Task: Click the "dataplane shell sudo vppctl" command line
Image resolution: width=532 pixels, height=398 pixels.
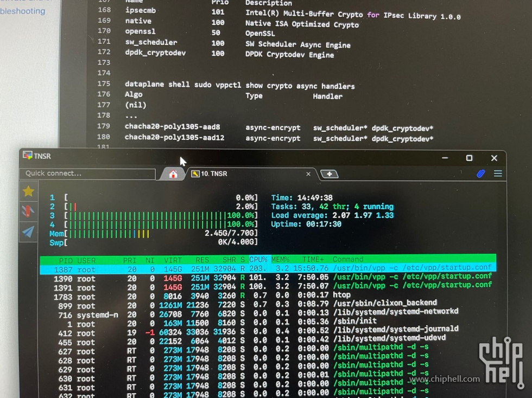Action: pyautogui.click(x=239, y=85)
